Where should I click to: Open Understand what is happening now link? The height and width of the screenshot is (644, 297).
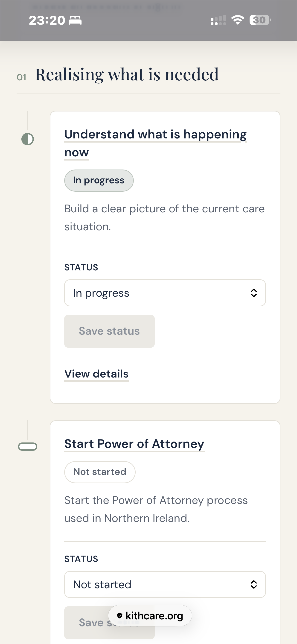click(155, 143)
